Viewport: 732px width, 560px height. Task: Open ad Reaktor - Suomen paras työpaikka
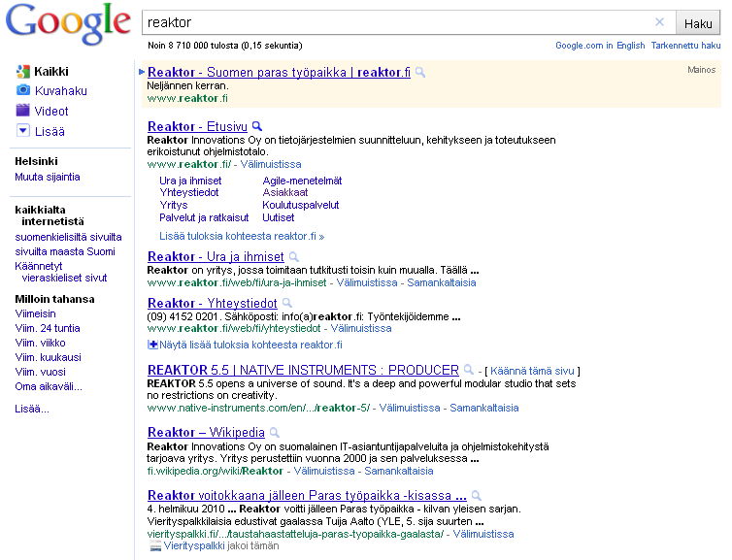coord(280,73)
